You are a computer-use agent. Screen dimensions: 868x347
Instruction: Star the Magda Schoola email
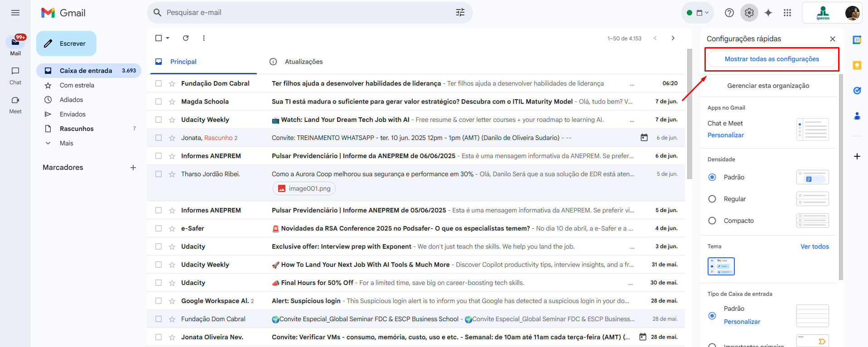(x=172, y=101)
